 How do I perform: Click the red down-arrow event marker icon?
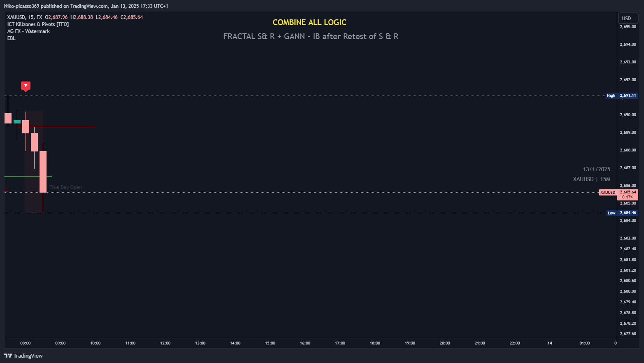(26, 86)
